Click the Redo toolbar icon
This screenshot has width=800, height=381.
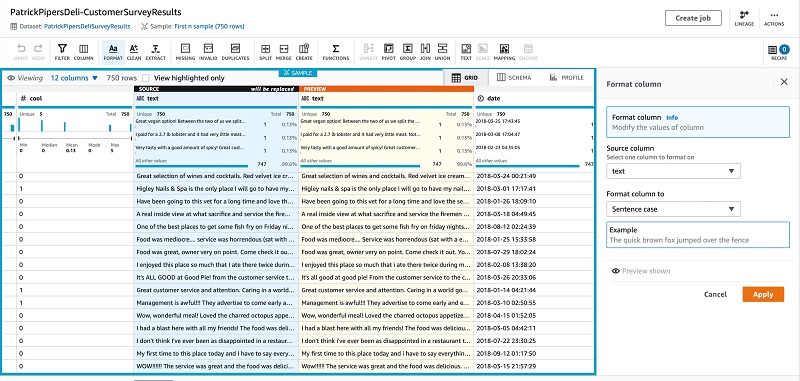click(x=38, y=52)
